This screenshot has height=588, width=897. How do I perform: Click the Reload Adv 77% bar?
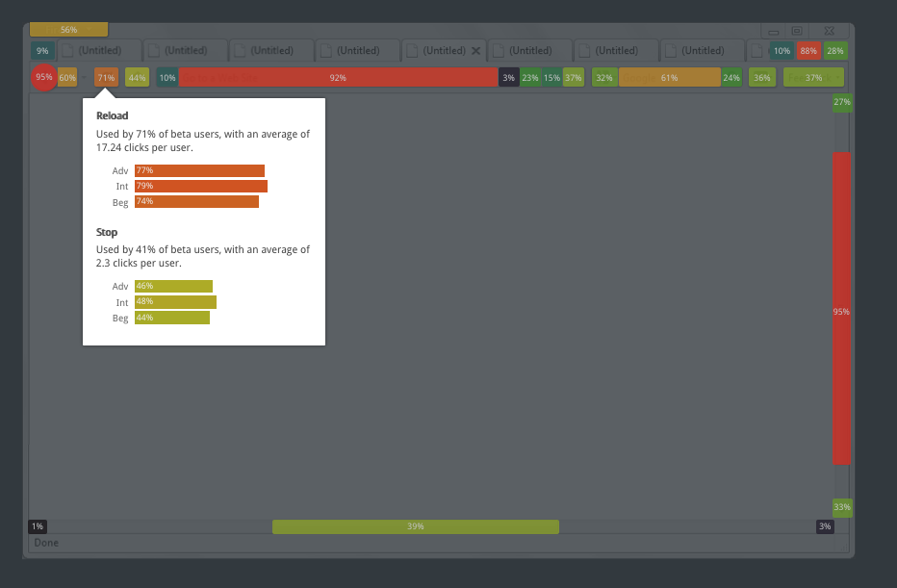[x=199, y=170]
